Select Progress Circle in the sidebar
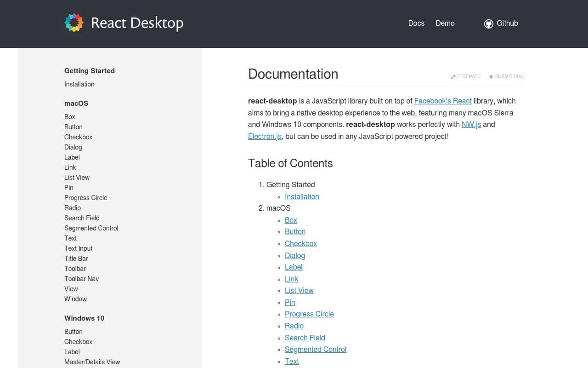This screenshot has height=368, width=588. tap(85, 198)
